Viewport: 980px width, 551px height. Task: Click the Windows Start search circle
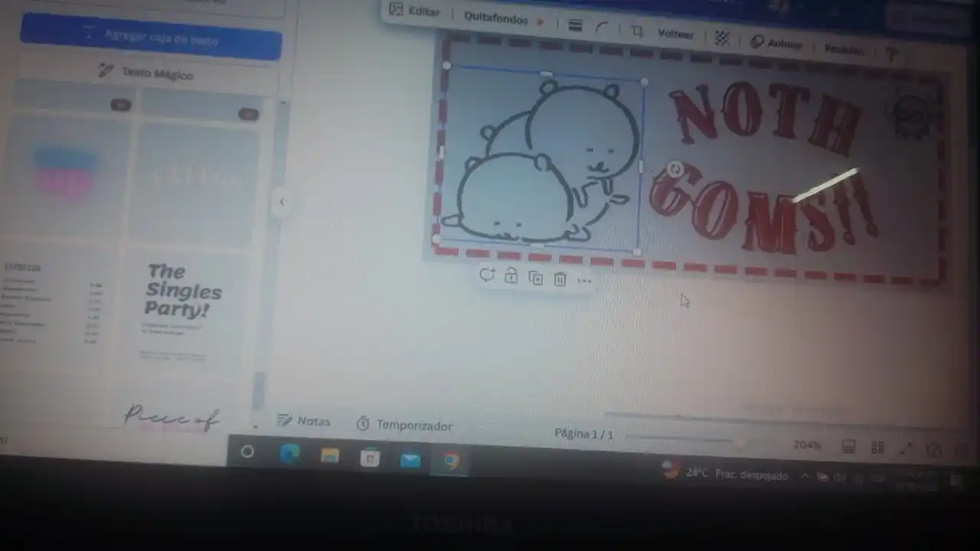tap(247, 452)
